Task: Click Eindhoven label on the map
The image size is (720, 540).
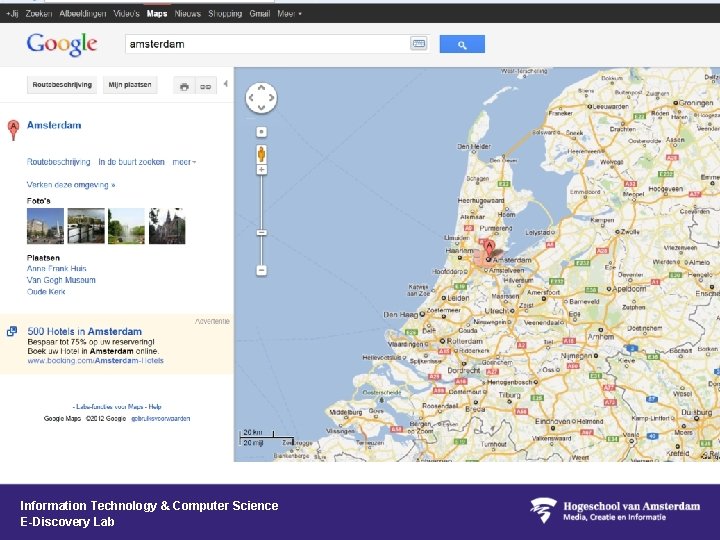Action: 552,421
